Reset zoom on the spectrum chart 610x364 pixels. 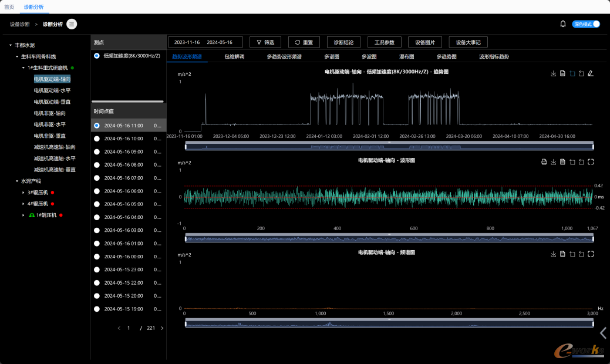[x=581, y=254]
